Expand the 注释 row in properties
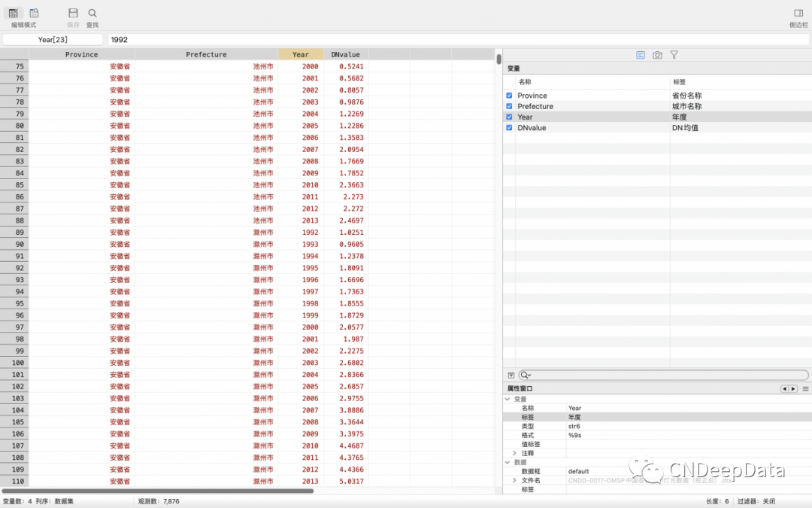Viewport: 812px width, 508px height. click(x=514, y=453)
